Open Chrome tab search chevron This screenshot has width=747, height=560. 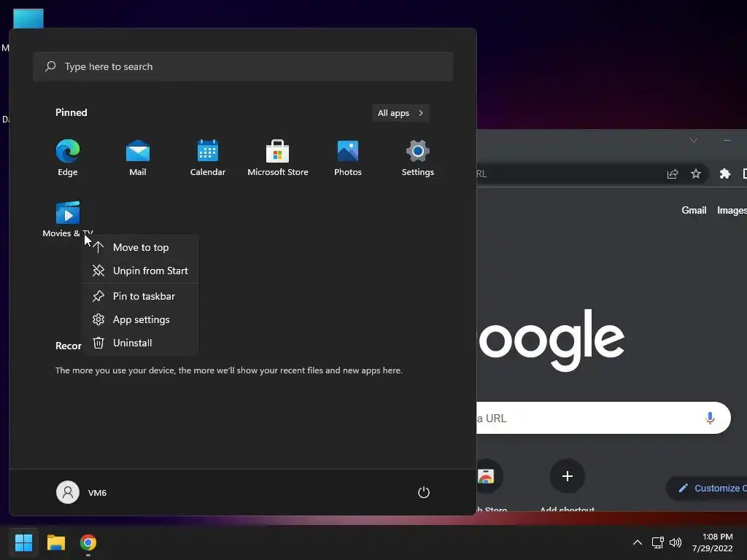coord(694,140)
